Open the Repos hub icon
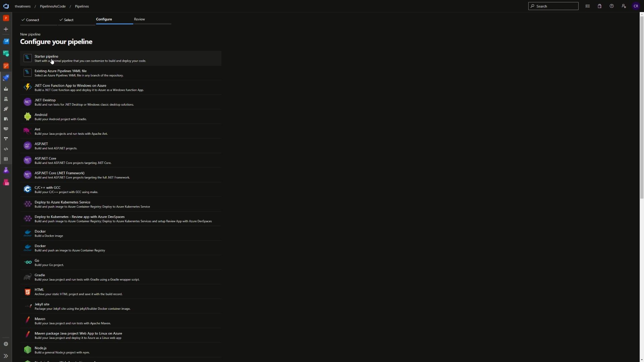Image resolution: width=644 pixels, height=362 pixels. 6,66
